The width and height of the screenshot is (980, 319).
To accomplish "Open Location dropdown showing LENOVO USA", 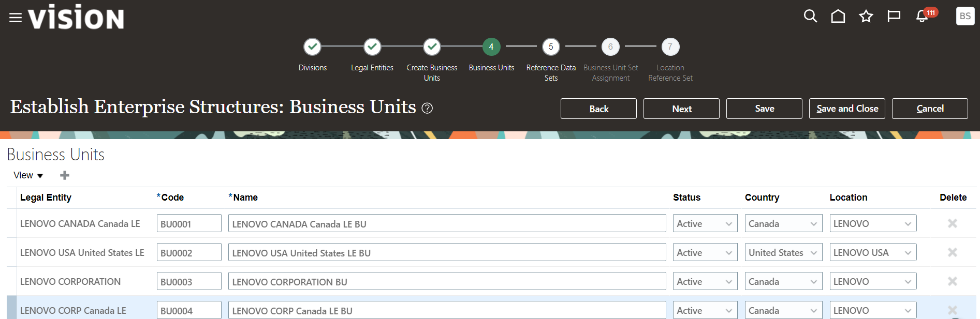I will [873, 252].
